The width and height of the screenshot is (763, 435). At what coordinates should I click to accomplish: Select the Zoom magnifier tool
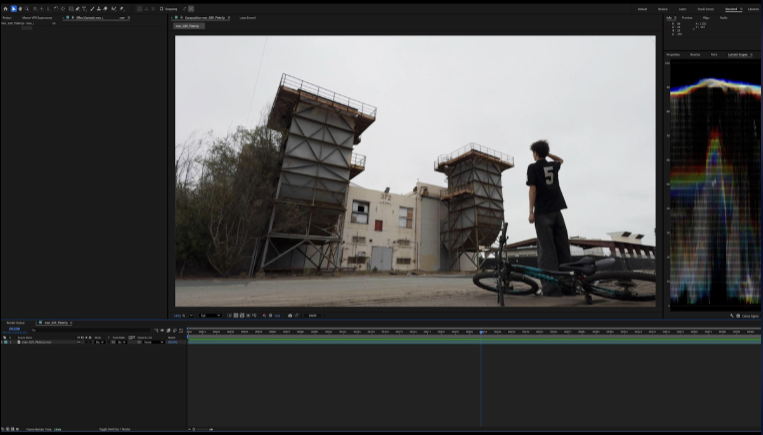(27, 9)
